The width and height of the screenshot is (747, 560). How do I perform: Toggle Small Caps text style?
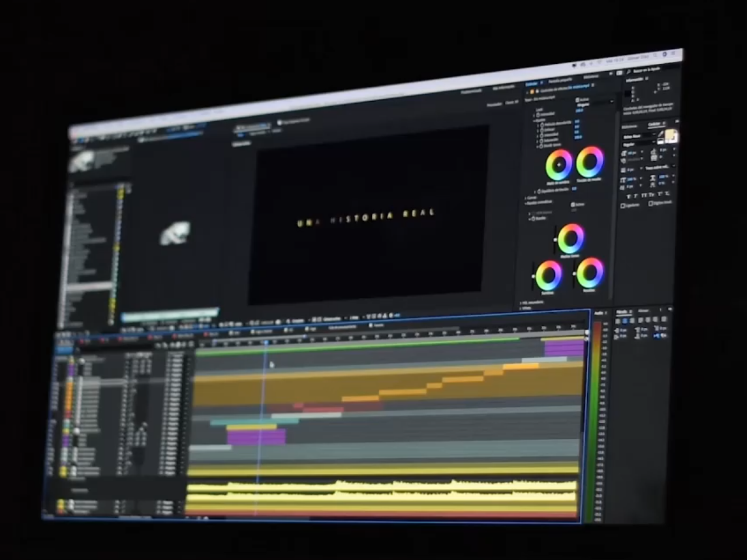click(x=652, y=194)
